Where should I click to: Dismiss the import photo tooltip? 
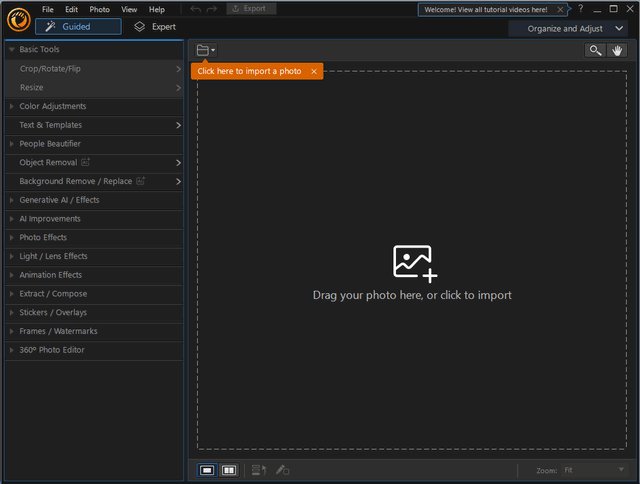point(314,71)
